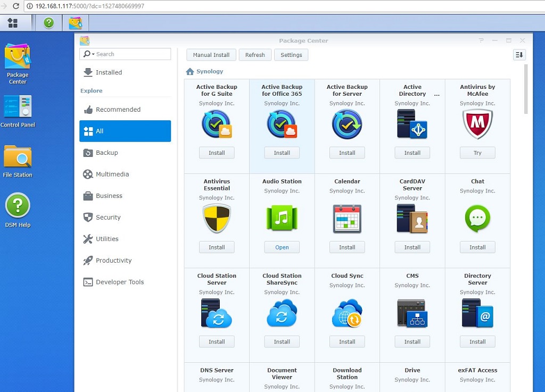
Task: Click Open for Audio Station
Action: [282, 247]
